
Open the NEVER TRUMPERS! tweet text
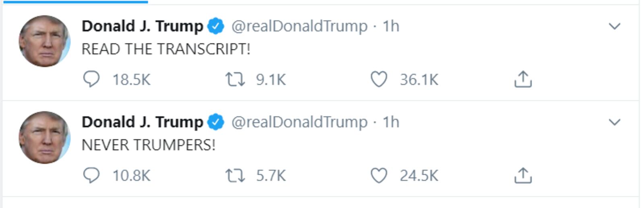[149, 145]
